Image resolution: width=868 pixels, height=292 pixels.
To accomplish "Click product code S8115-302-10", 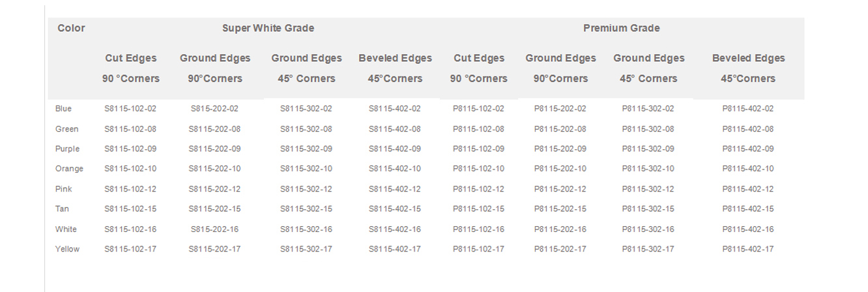I will coord(306,169).
